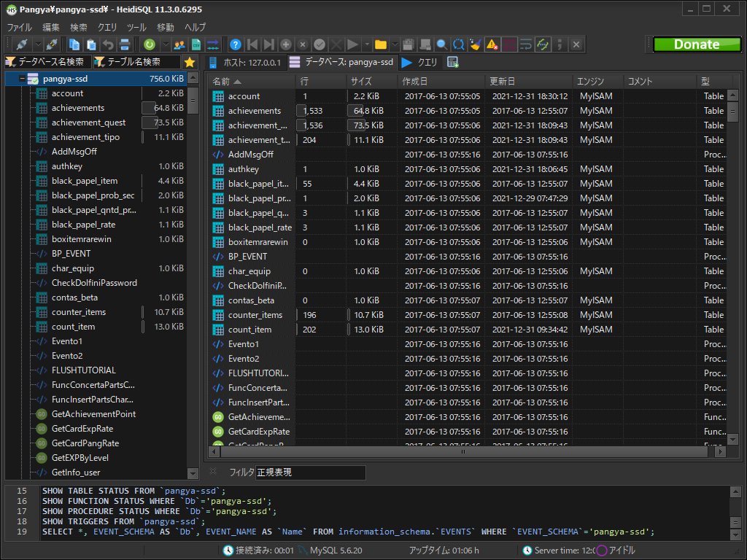Sort by the 作成日 column header

pyautogui.click(x=441, y=82)
